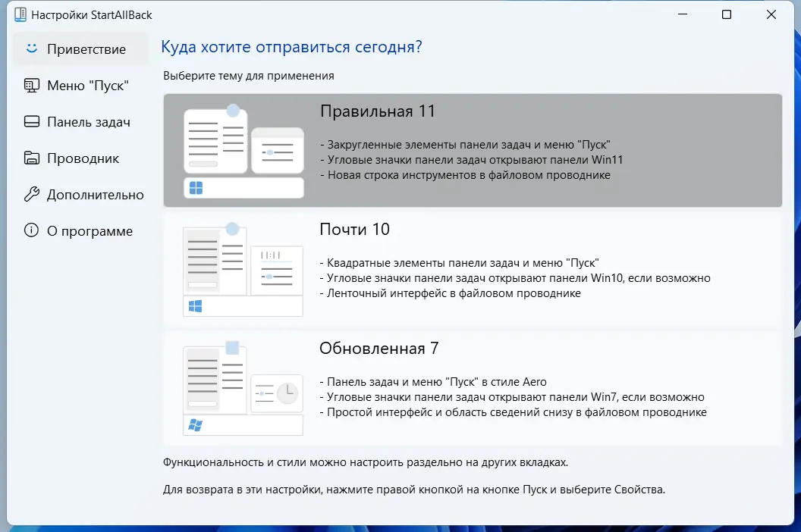This screenshot has width=801, height=532.
Task: Close the StartAllBack settings window
Action: click(x=771, y=14)
